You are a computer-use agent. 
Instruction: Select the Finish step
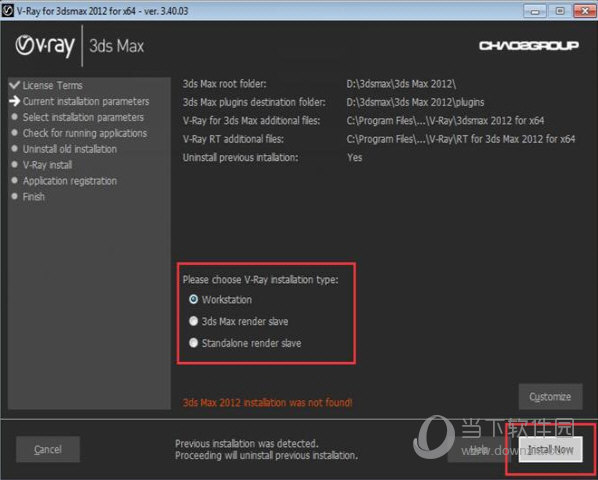(x=34, y=197)
